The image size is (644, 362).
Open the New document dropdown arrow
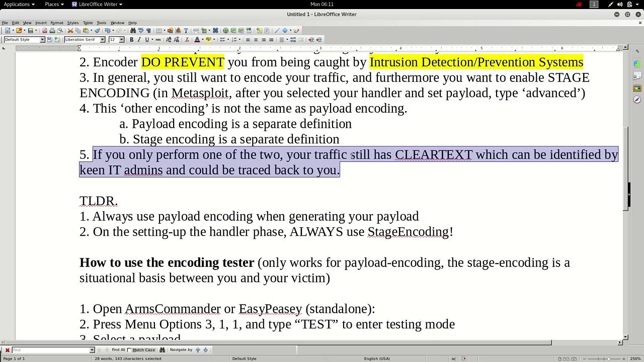tap(14, 31)
